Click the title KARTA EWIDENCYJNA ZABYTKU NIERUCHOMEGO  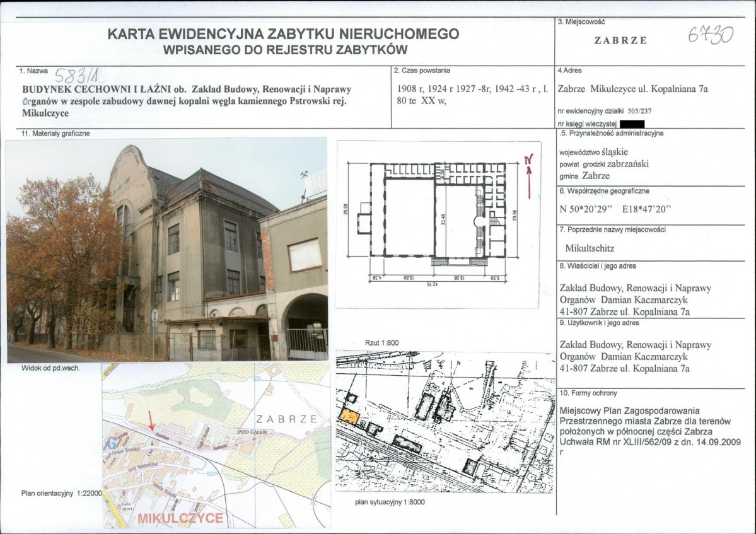pos(283,34)
